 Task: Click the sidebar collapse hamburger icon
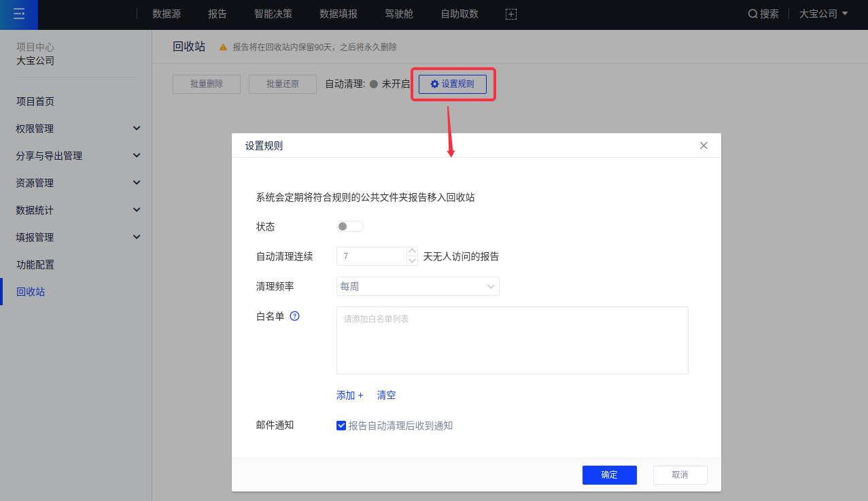(x=19, y=14)
